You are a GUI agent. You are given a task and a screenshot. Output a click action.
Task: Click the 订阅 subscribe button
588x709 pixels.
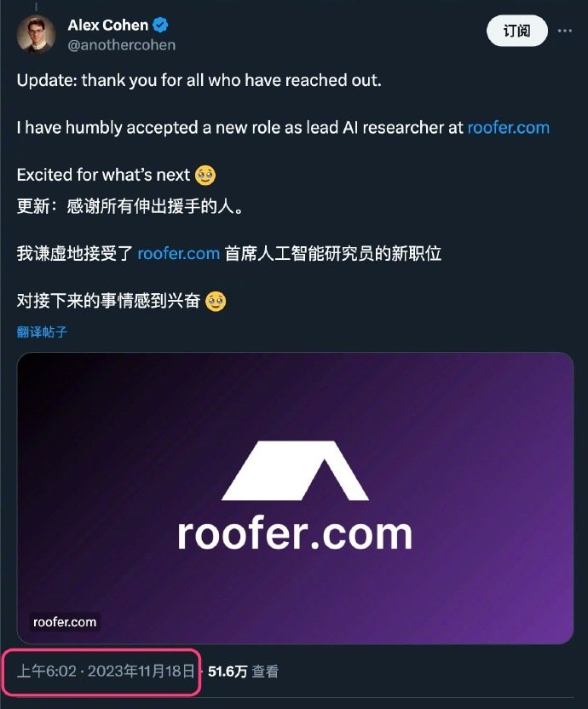(517, 31)
